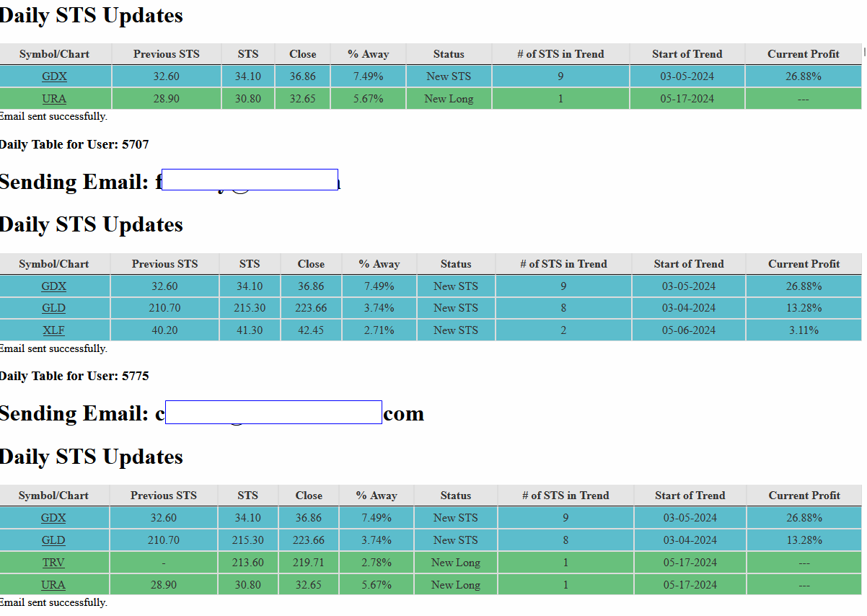Open the XLF symbol chart link
Screen dimensions: 867x616
click(x=54, y=330)
